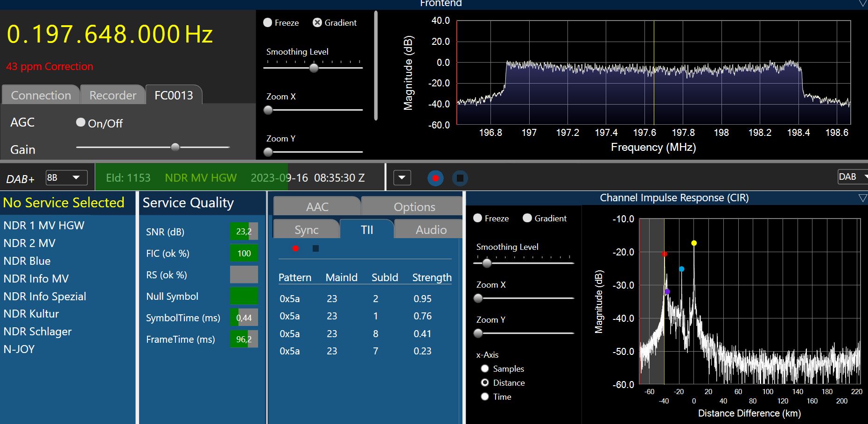Enable Freeze in Frontend spectrum
Image resolution: width=868 pixels, height=424 pixels.
point(268,22)
